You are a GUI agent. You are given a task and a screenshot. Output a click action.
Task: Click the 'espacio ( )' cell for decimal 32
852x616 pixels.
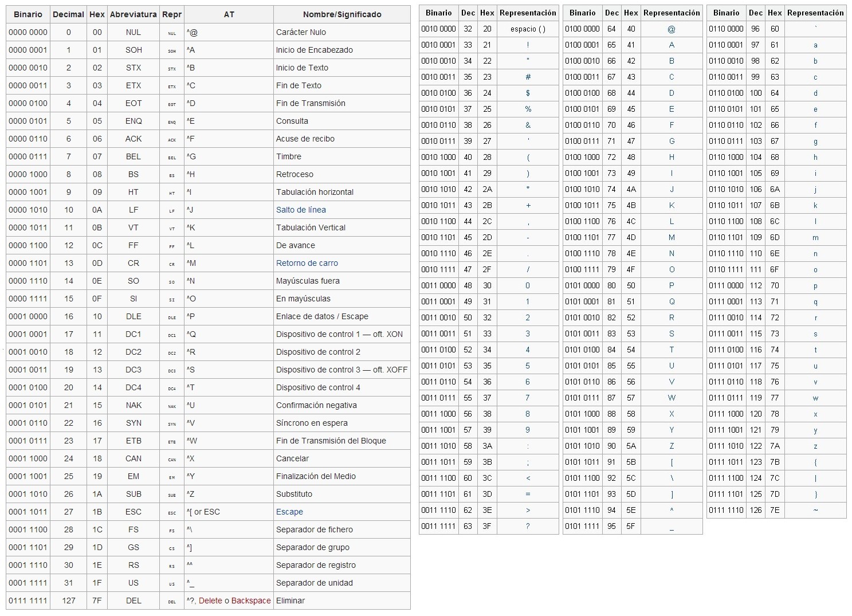528,29
